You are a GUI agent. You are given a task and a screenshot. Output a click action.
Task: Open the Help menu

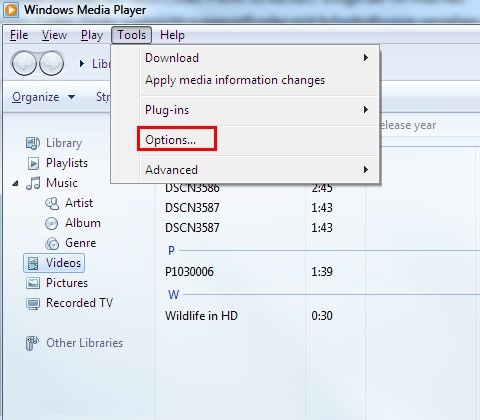(172, 35)
